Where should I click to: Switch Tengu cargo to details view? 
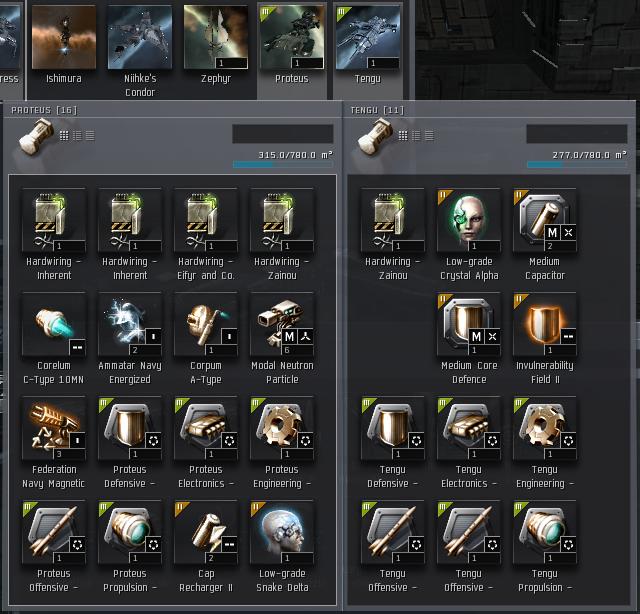416,136
